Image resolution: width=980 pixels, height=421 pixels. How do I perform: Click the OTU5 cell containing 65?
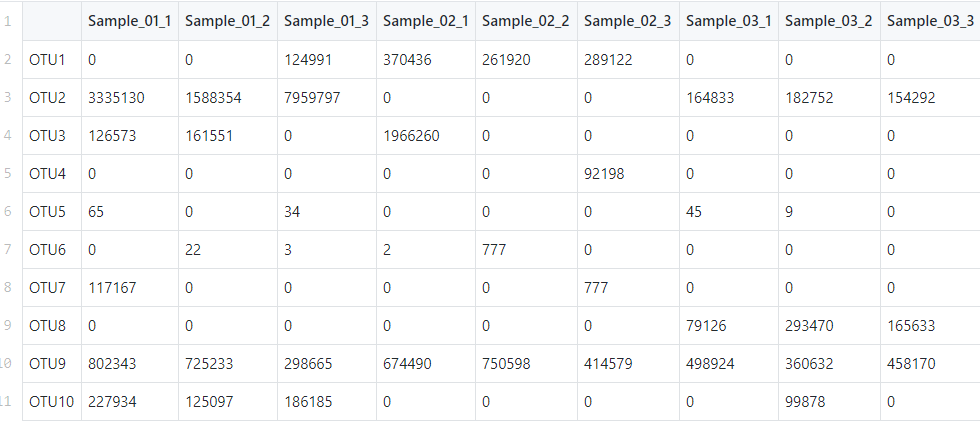130,212
